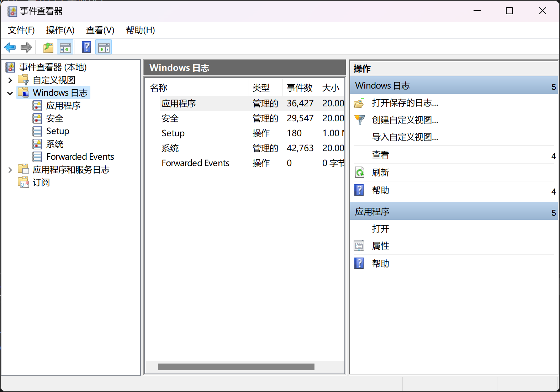Sort by the 事件数 column header
Image resolution: width=560 pixels, height=392 pixels.
click(x=300, y=88)
